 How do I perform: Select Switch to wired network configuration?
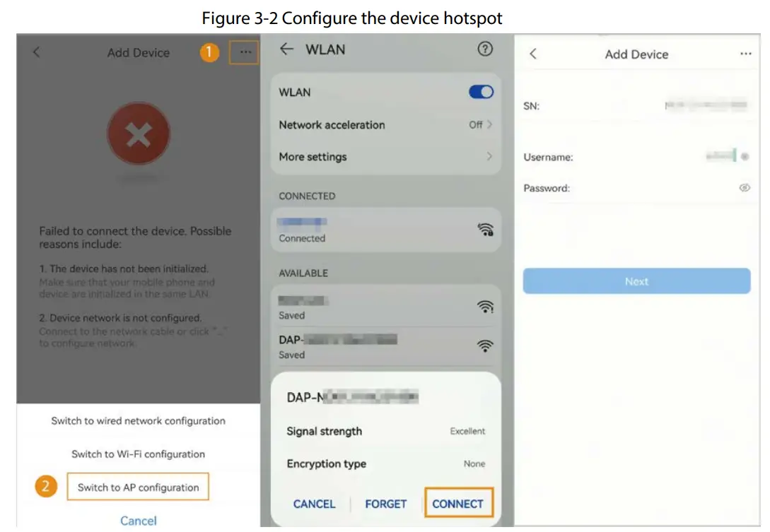coord(138,421)
